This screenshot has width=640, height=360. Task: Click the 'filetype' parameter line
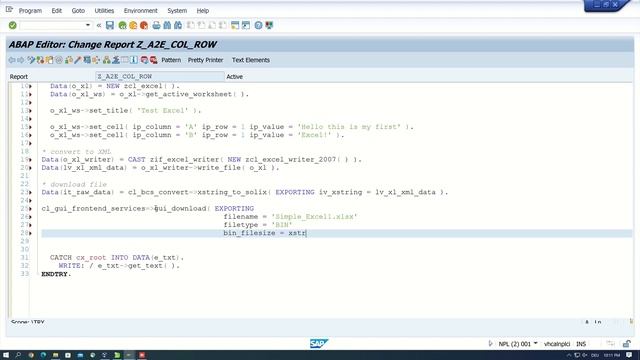coord(258,225)
